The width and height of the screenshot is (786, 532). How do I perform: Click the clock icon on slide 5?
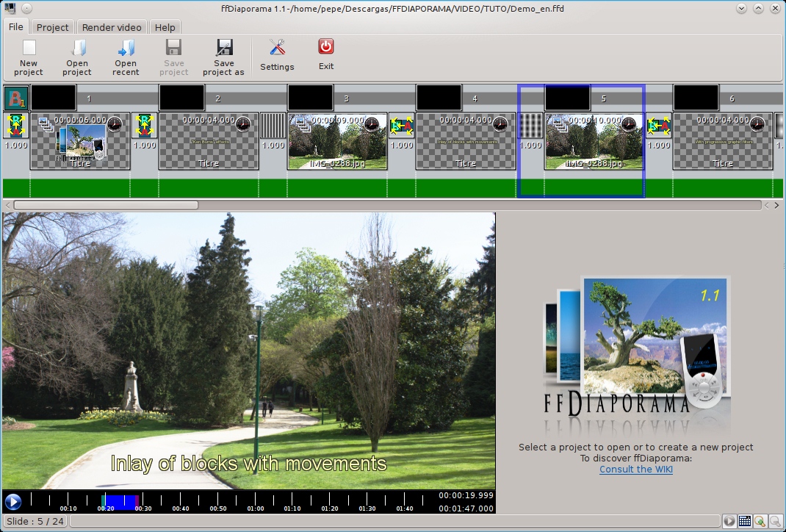[x=629, y=123]
